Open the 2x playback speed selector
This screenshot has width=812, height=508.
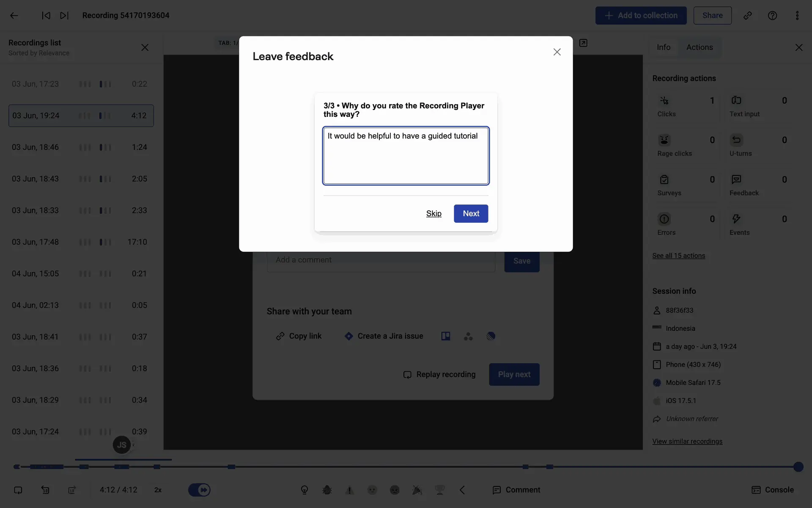tap(158, 490)
